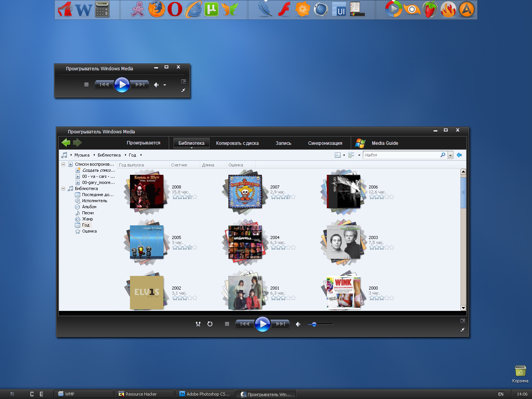Mute main player volume
Screen dimensions: 532x399
coord(298,324)
